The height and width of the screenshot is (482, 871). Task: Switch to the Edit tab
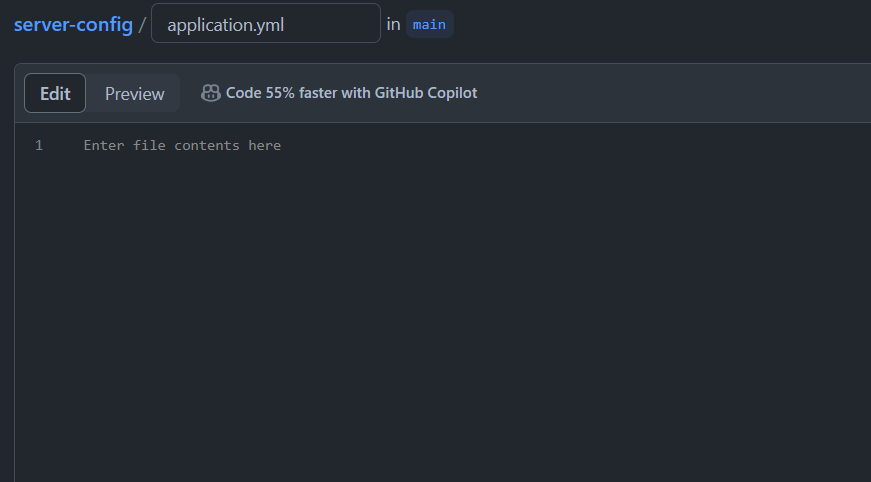point(55,93)
